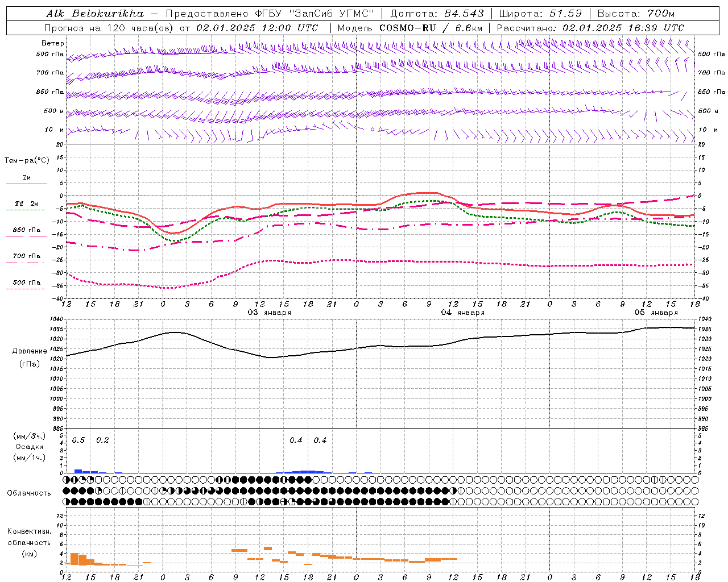Click the '850 гПа' temperature legend long-dash line
728x582 pixels.
point(26,236)
